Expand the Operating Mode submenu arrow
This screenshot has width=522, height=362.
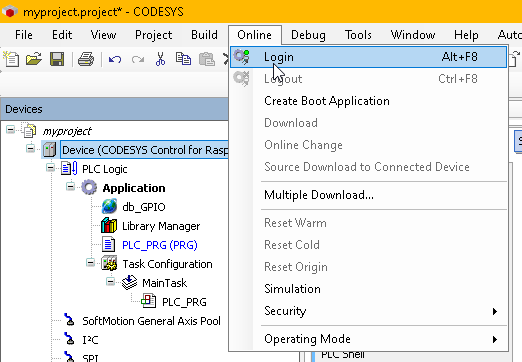pyautogui.click(x=495, y=339)
